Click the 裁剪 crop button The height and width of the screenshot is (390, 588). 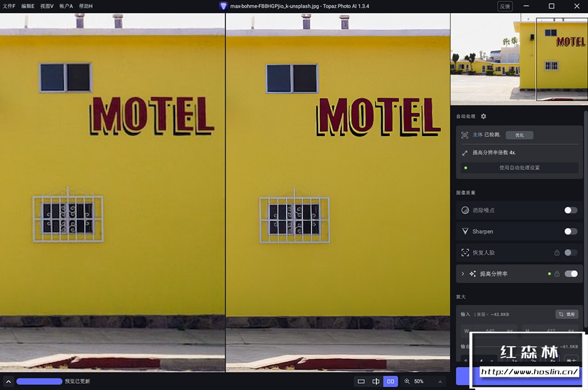[567, 314]
